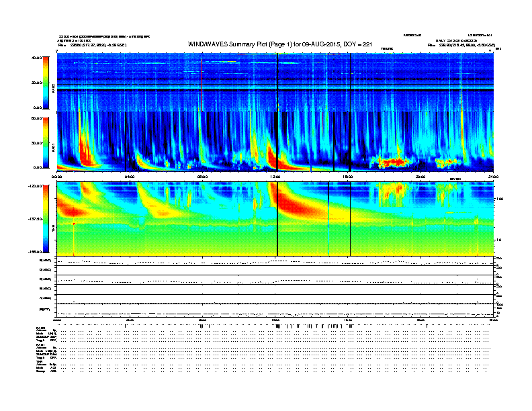Click the 24:00 tick label below RAD1 spectrogram
The height and width of the screenshot is (411, 532).
(x=493, y=177)
